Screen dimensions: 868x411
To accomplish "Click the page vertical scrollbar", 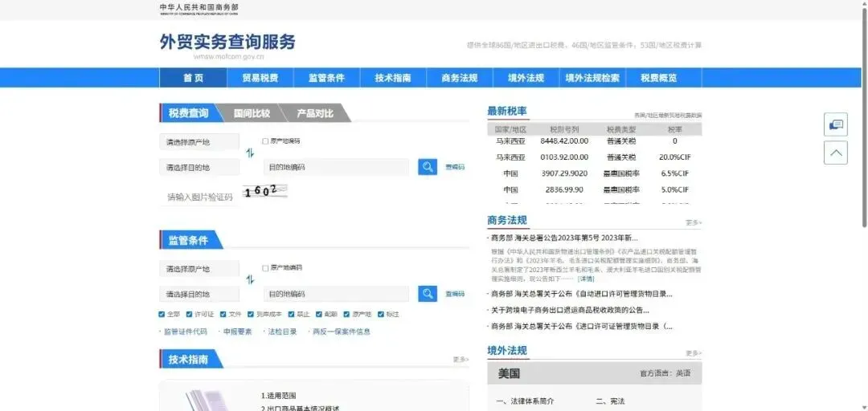I will point(865,116).
